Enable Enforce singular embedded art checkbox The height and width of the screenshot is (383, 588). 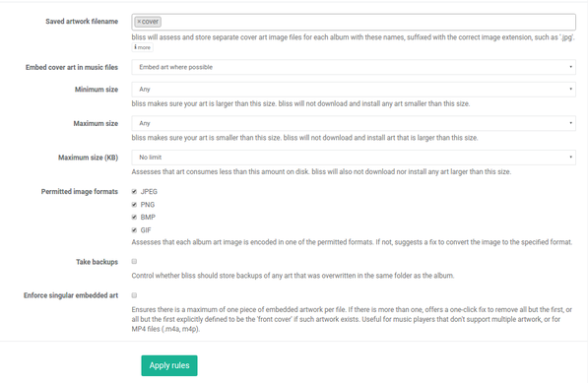pyautogui.click(x=134, y=295)
